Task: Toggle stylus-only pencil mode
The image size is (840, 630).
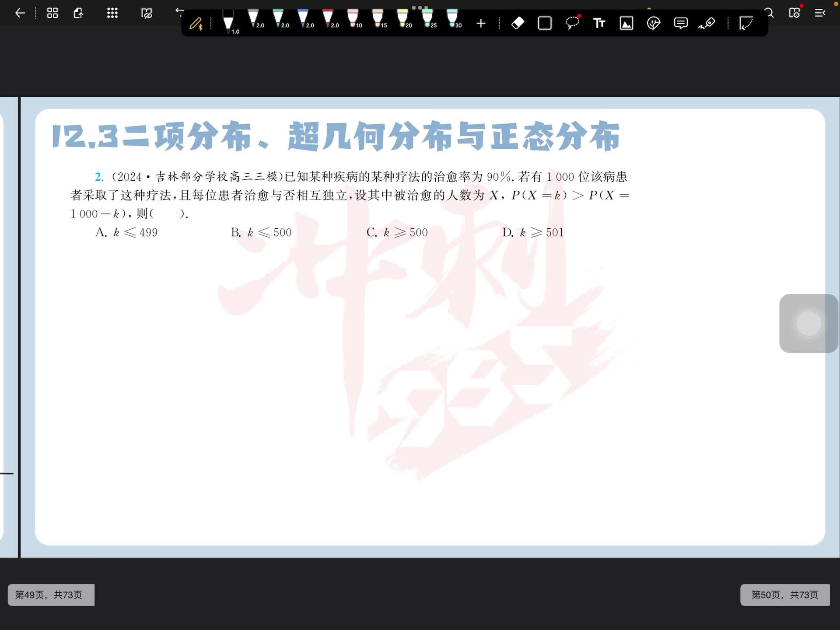Action: 196,23
